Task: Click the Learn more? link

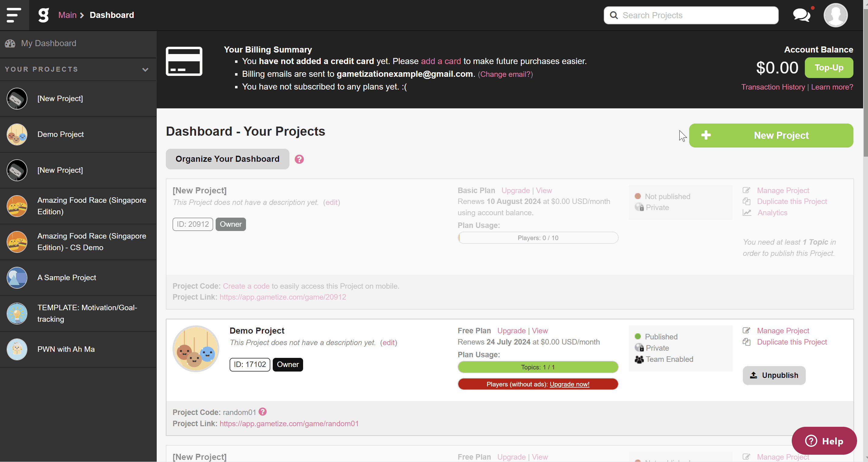Action: click(x=832, y=87)
